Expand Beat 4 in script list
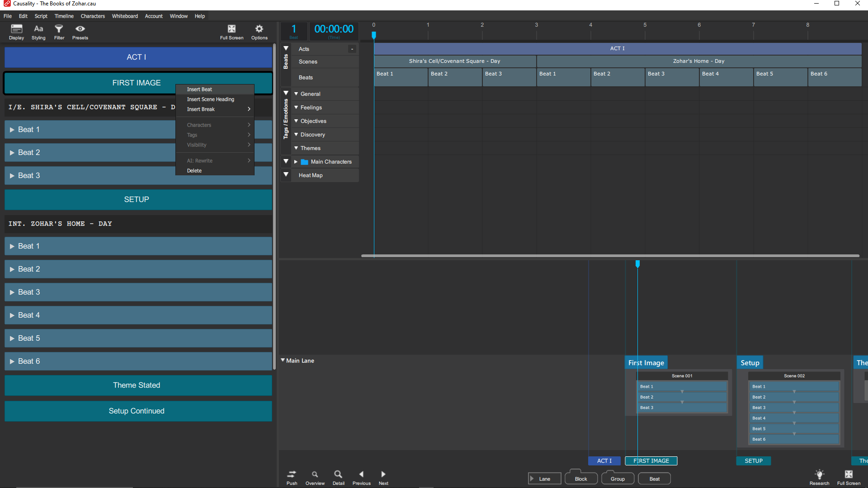This screenshot has width=868, height=488. (12, 315)
